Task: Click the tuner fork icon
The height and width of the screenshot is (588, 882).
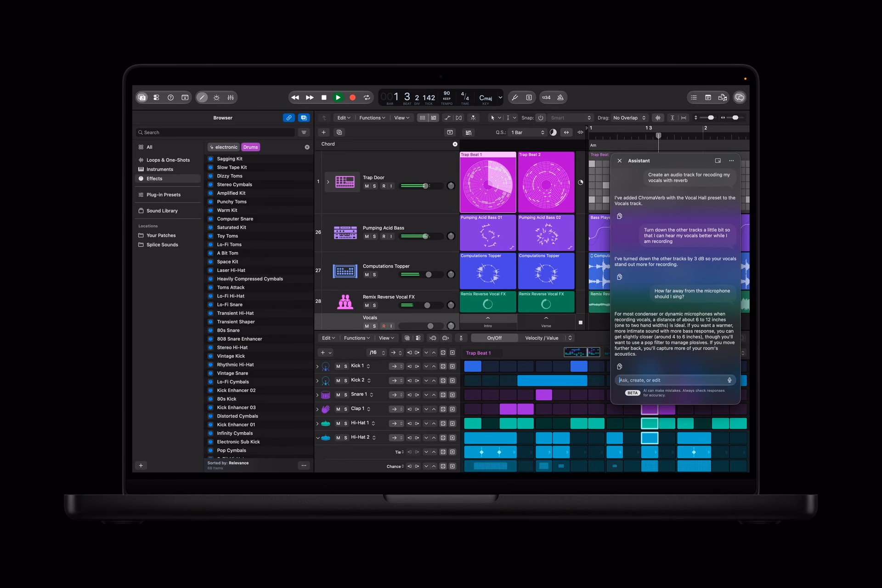Action: (x=515, y=97)
